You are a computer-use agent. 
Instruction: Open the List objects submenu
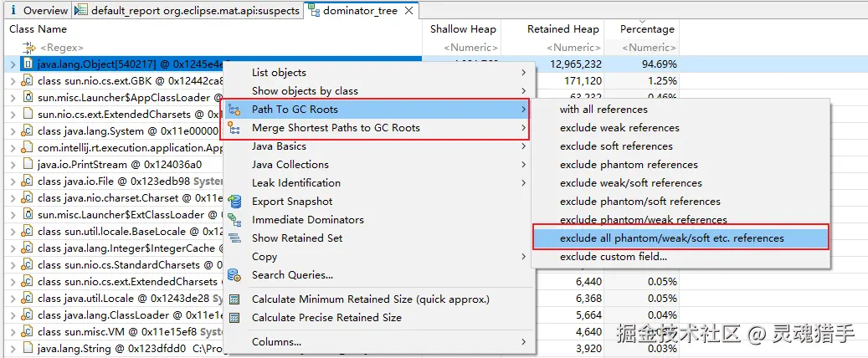(x=378, y=73)
